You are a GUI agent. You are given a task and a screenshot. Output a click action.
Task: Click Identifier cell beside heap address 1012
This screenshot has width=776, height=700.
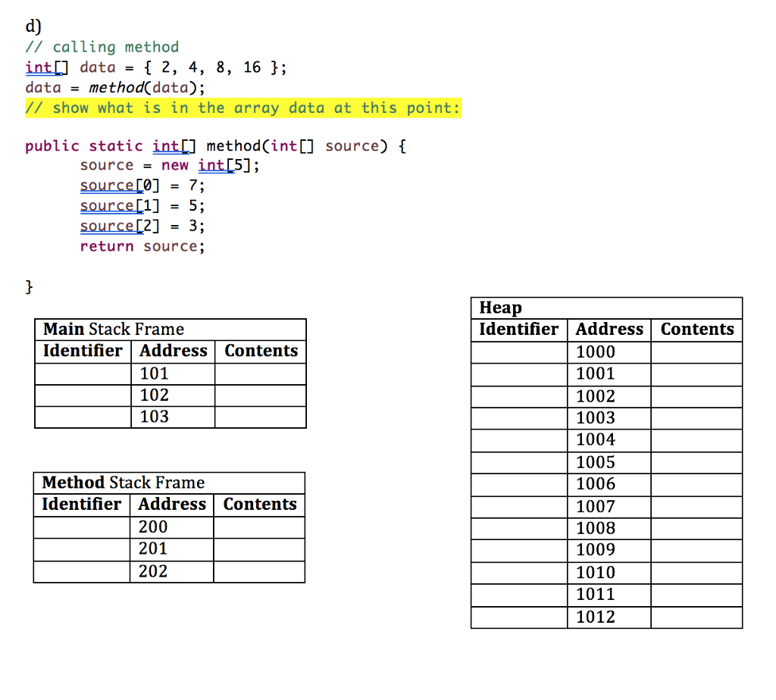(519, 617)
